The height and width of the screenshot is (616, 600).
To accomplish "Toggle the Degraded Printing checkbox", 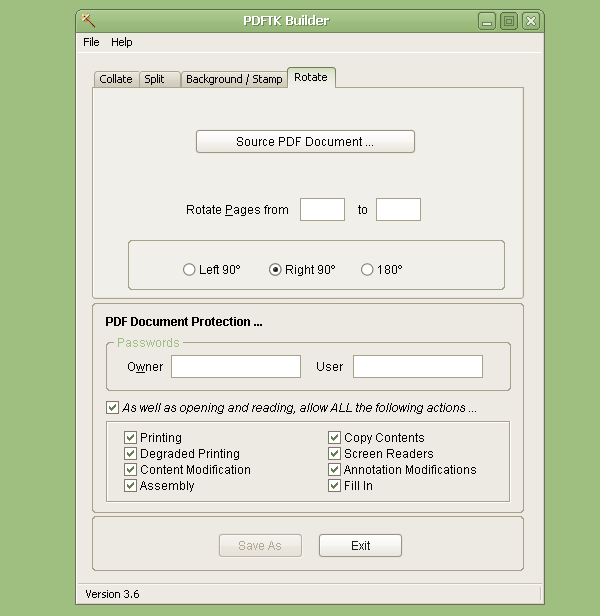I will (130, 453).
